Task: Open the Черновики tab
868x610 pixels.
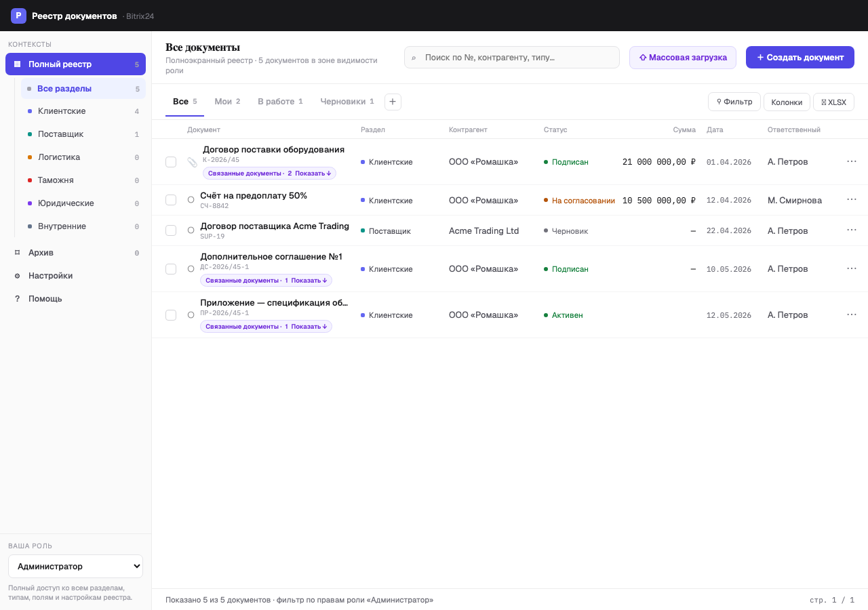Action: 347,102
